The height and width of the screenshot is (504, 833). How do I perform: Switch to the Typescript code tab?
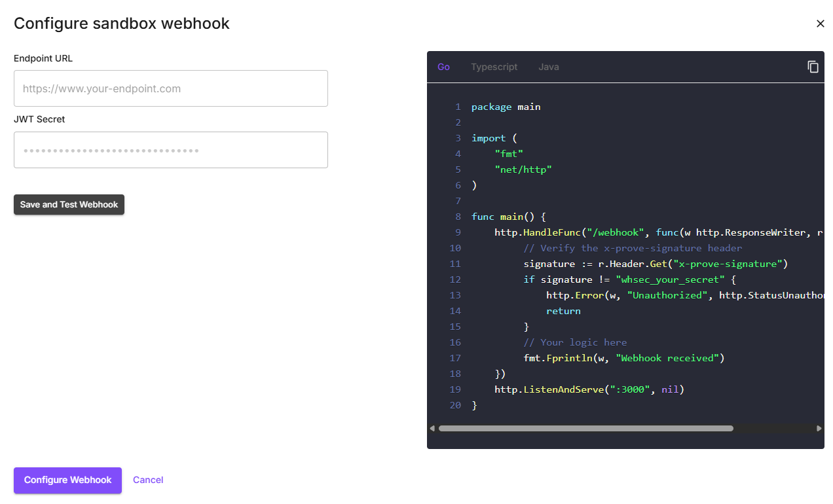coord(494,67)
